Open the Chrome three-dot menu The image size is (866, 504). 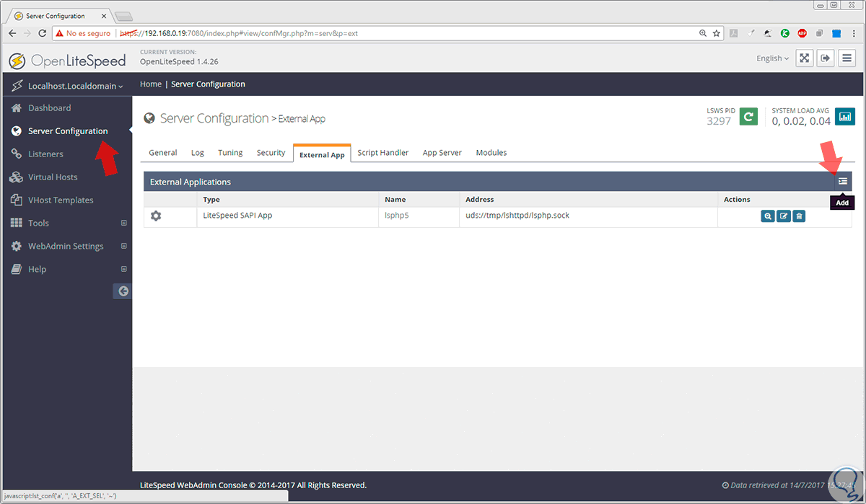(854, 33)
